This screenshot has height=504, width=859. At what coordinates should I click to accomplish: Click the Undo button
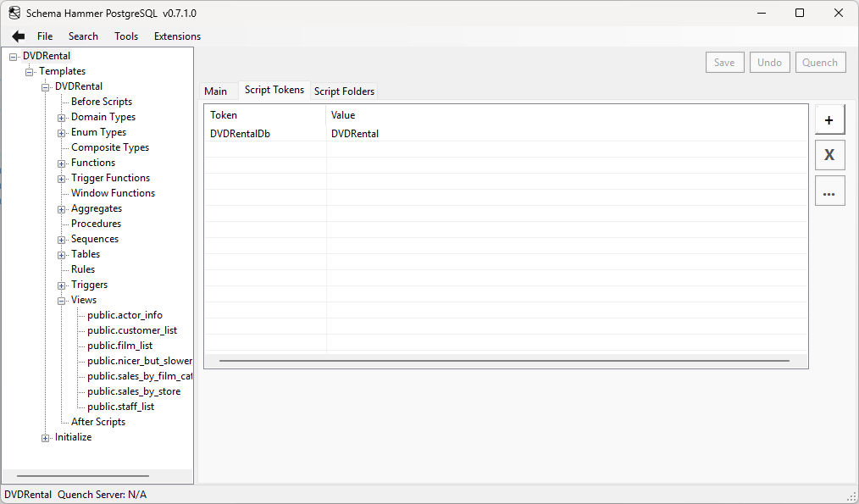pyautogui.click(x=769, y=62)
